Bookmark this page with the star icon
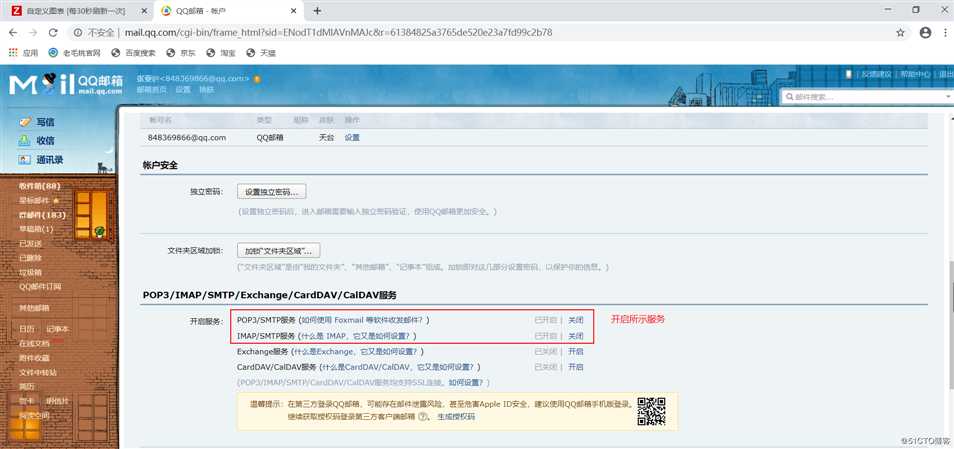The image size is (954, 449). point(900,32)
